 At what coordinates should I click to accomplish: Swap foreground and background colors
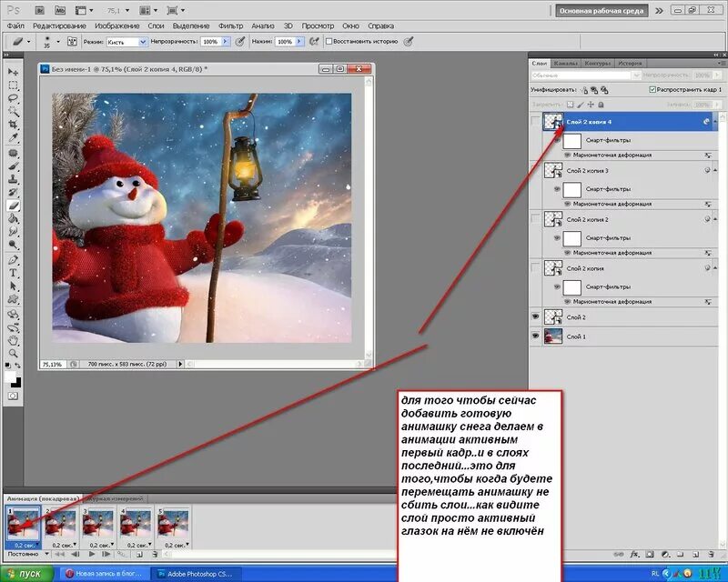point(17,366)
